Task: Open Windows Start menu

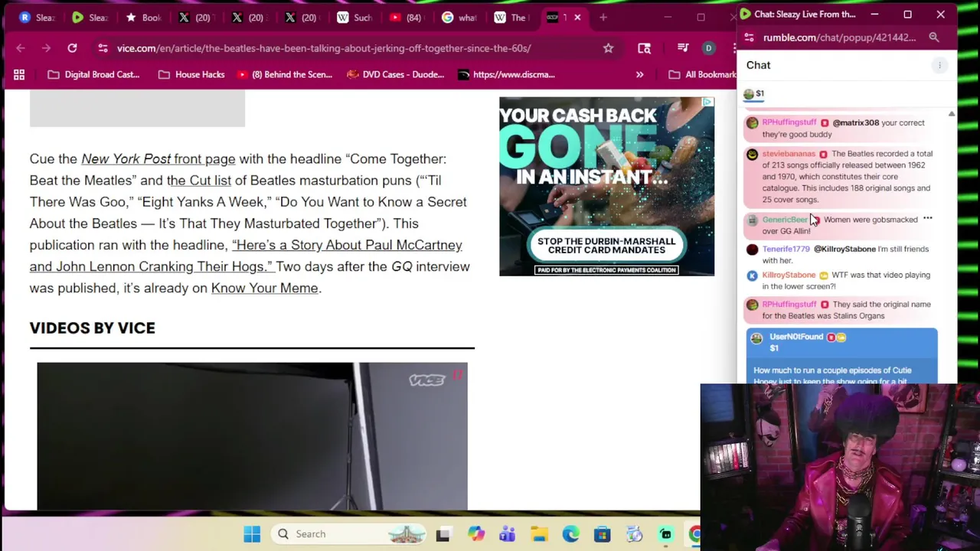Action: (252, 533)
